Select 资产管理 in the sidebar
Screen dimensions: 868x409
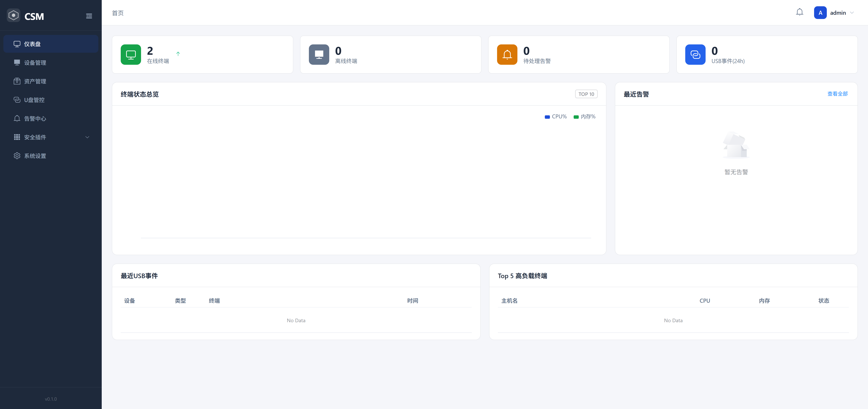pyautogui.click(x=35, y=81)
